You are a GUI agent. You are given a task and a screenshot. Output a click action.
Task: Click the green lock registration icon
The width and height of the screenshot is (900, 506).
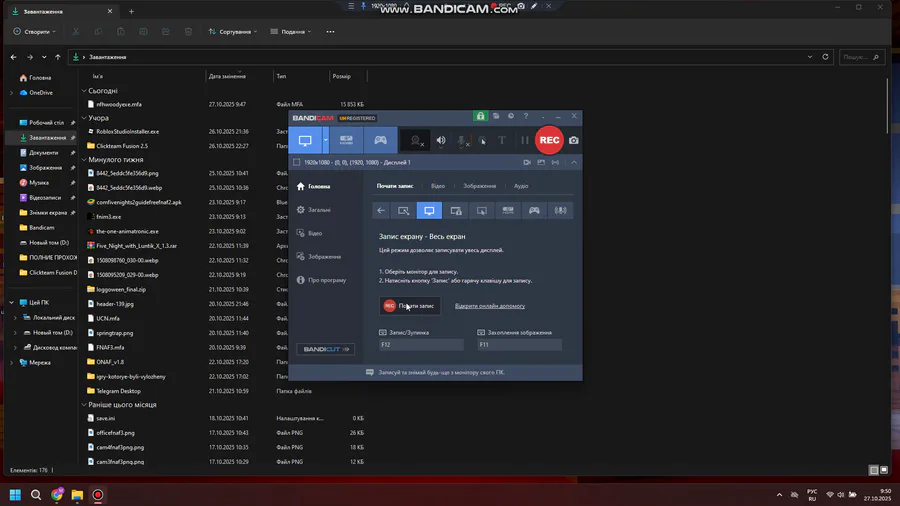(480, 116)
